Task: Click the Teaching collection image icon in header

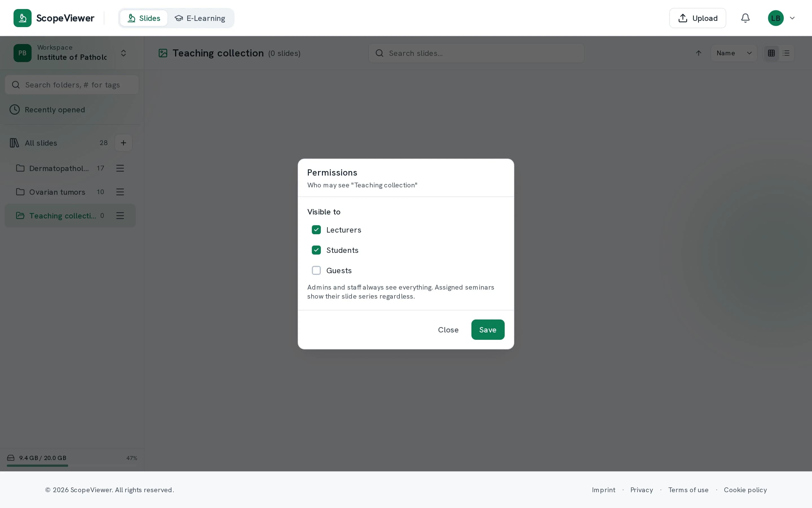Action: [x=163, y=53]
